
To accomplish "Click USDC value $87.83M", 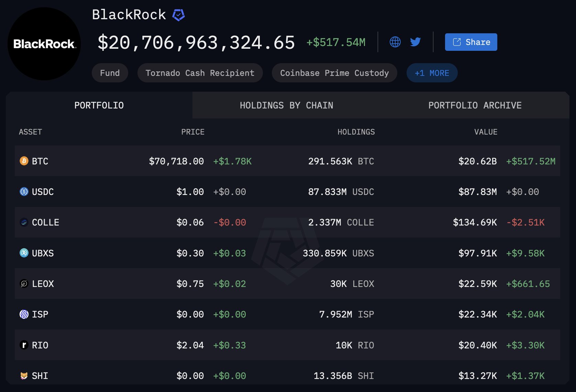I will [x=477, y=192].
